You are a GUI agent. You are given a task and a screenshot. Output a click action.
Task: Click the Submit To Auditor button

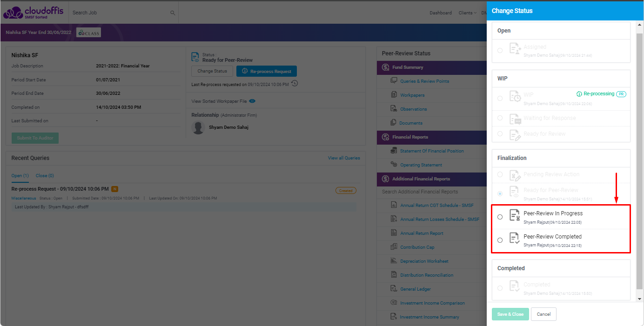(x=35, y=138)
